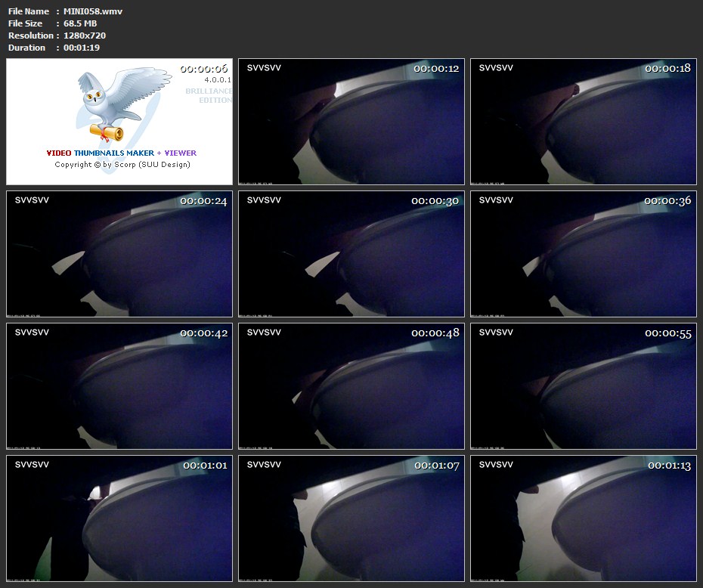Click the resolution value "1280x720"
The height and width of the screenshot is (588, 703).
point(85,36)
